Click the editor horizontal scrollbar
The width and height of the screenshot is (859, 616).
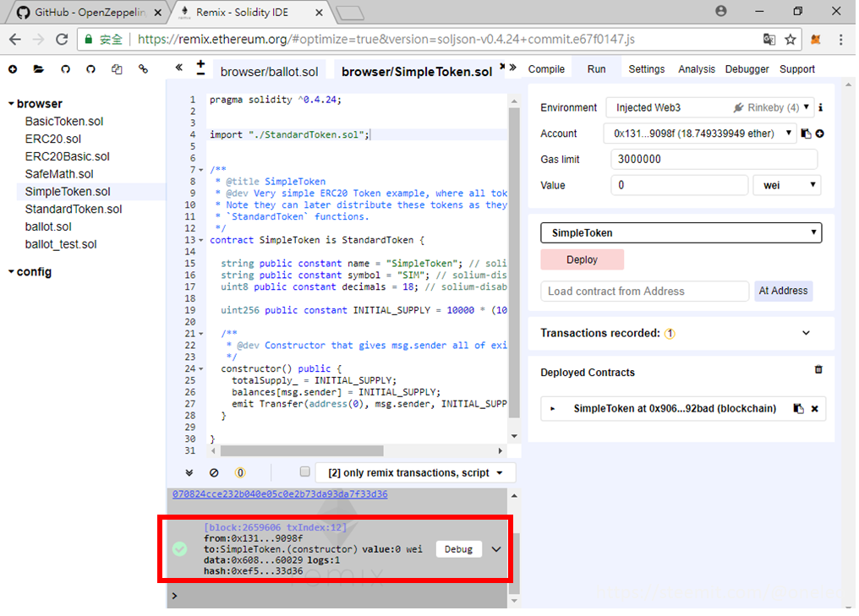click(302, 450)
